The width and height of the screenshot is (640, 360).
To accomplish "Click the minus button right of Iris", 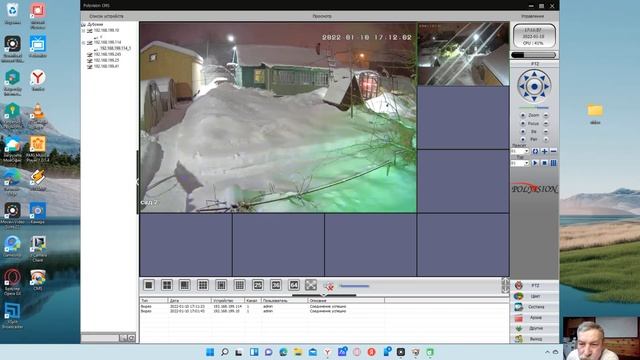I will coord(546,132).
